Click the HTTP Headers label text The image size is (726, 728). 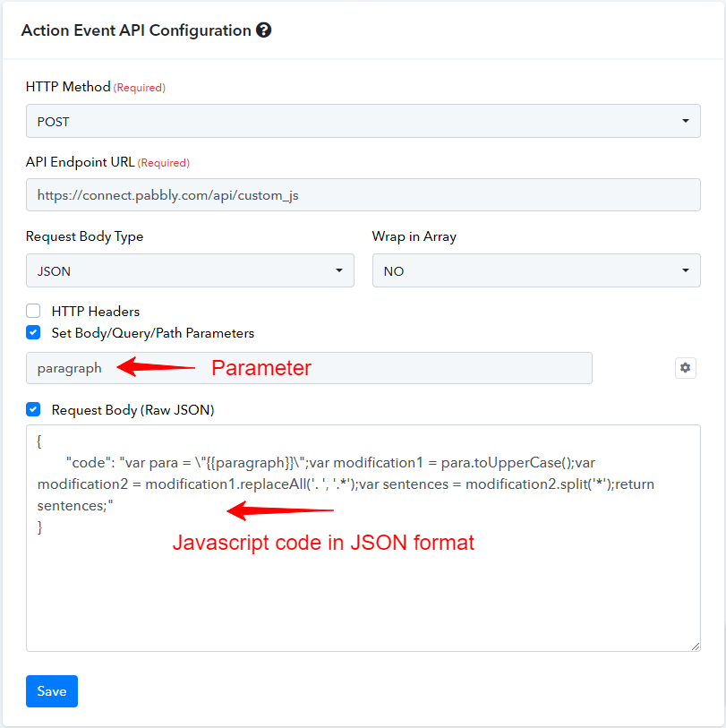(x=96, y=311)
